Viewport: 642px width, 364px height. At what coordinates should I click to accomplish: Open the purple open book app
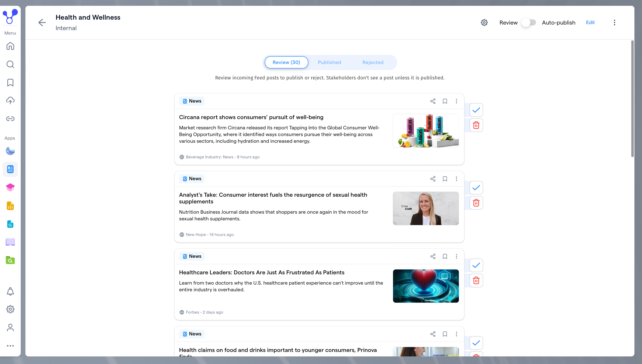coord(10,242)
